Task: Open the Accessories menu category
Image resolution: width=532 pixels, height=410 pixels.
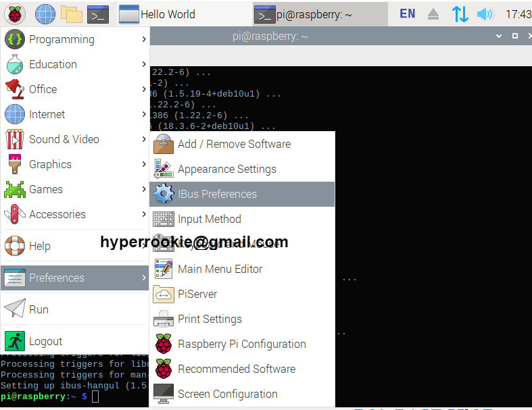Action: (x=75, y=214)
